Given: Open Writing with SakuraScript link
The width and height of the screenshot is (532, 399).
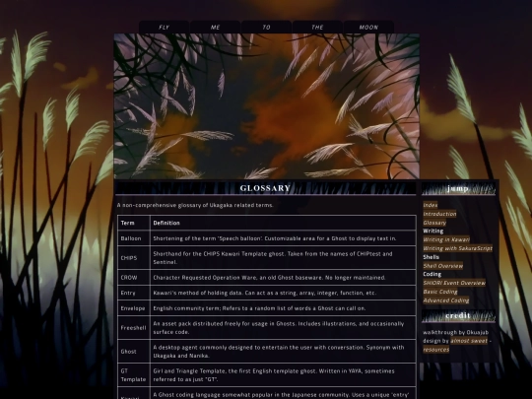Looking at the screenshot, I should point(458,248).
